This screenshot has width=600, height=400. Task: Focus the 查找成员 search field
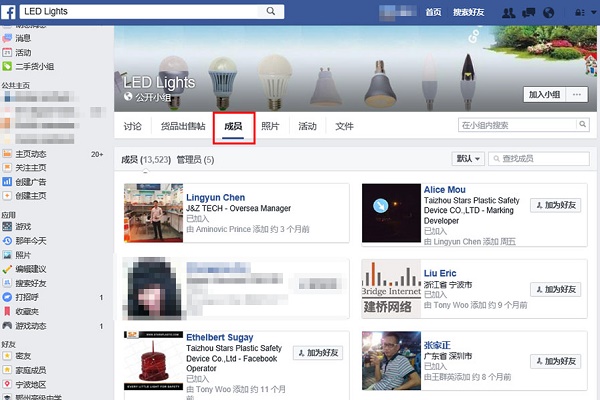(539, 158)
